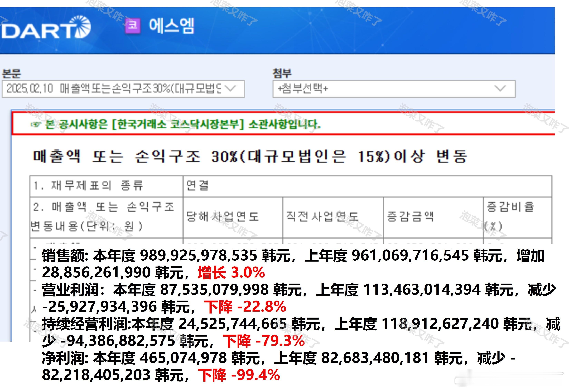Click the 증감금액 column header
The image size is (569, 392).
tap(433, 217)
